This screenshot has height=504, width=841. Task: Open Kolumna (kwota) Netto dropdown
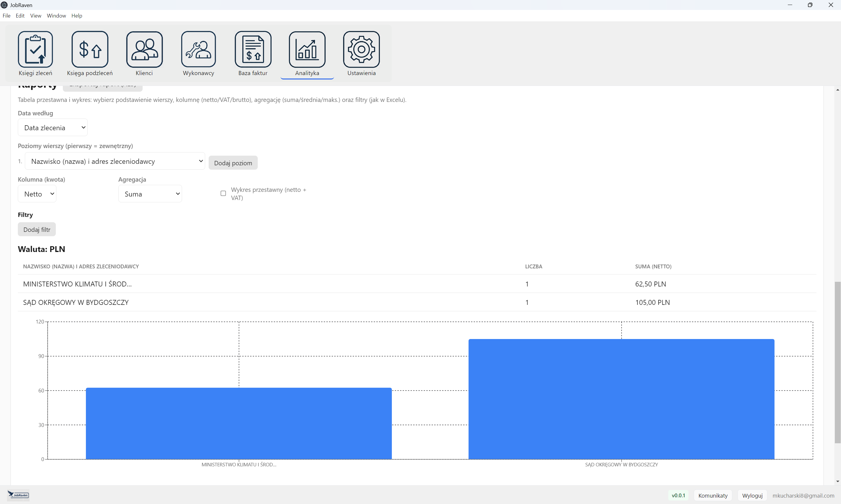[x=37, y=194]
